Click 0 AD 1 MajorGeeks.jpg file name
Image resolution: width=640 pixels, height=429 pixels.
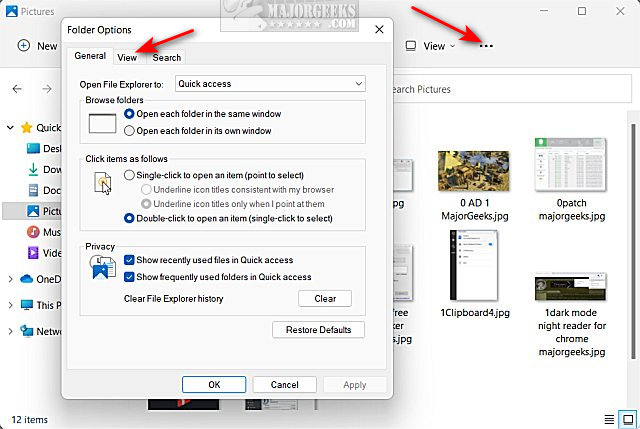pos(475,209)
